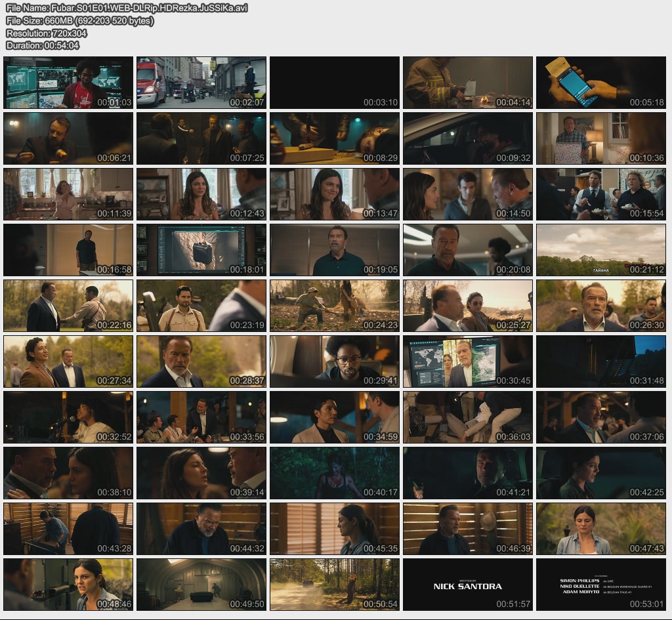
Task: Click the File Size 660MB text
Action: [x=79, y=20]
